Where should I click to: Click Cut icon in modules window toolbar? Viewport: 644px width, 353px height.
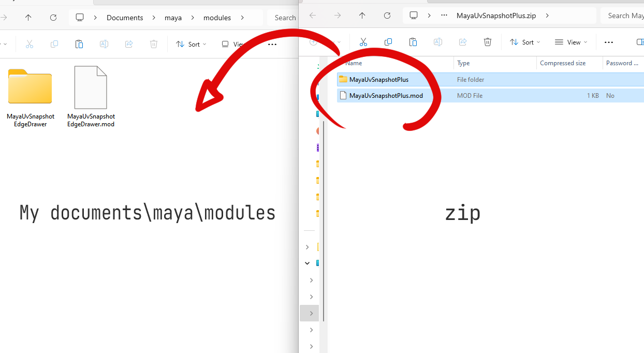30,45
